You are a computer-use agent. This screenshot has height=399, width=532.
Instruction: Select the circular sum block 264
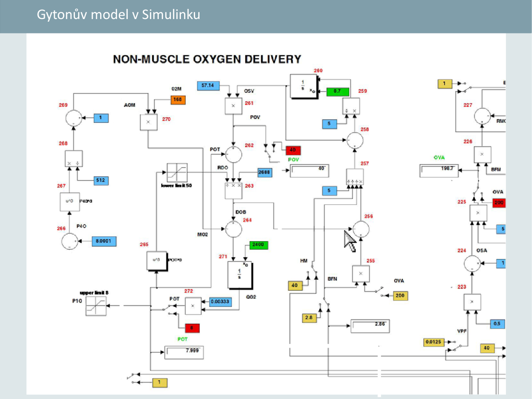point(234,229)
